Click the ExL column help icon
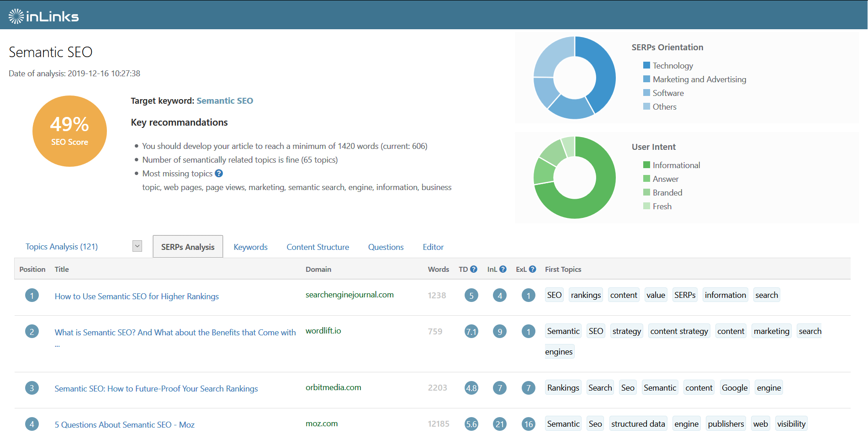868x434 pixels. [532, 270]
